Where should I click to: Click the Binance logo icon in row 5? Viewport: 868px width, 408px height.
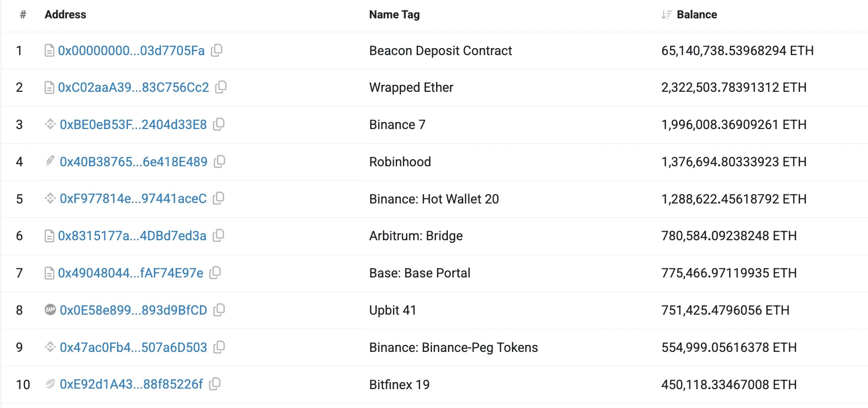click(x=50, y=199)
